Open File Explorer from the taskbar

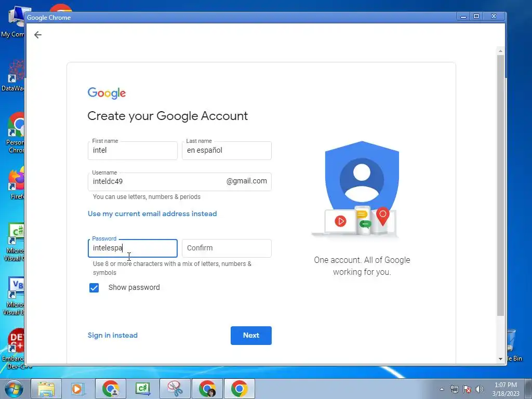pyautogui.click(x=46, y=389)
